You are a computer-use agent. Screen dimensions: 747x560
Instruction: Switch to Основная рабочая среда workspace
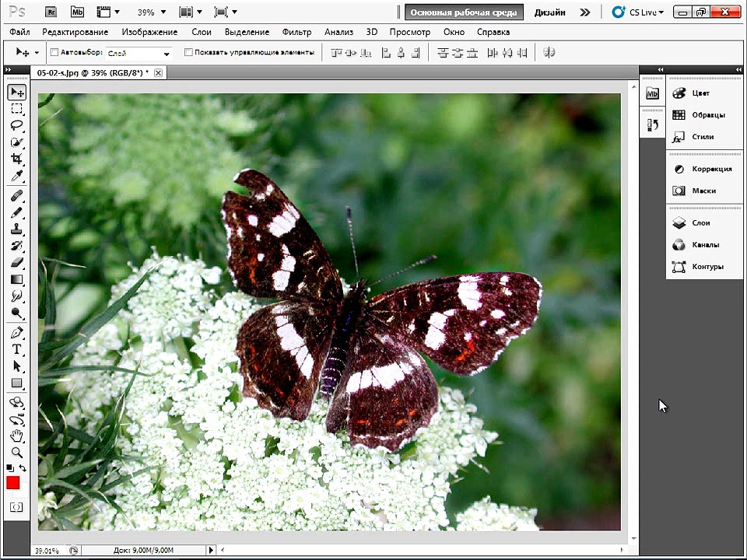[464, 12]
